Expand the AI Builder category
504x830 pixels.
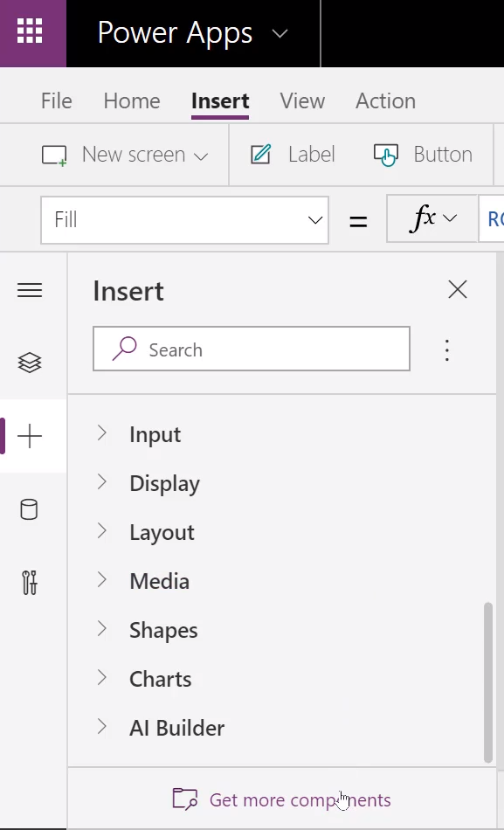click(176, 728)
